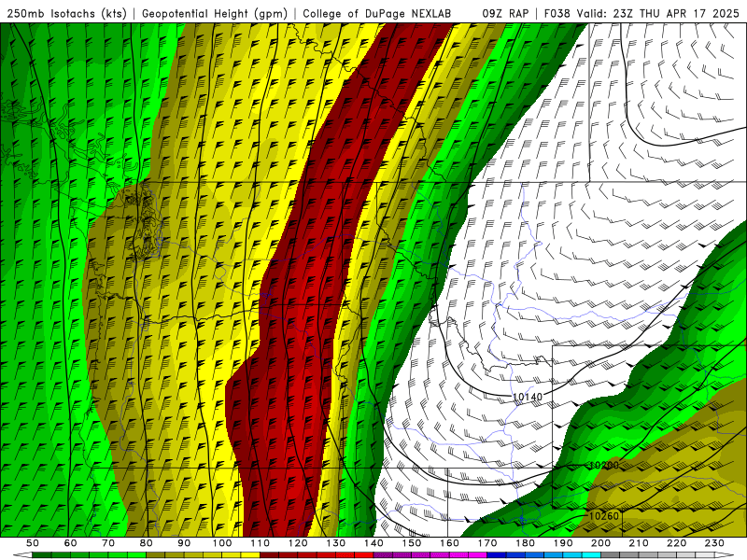Viewport: 747px width, 560px height.
Task: Click the 'College of DuPage NEXLAB' label
Action: [x=377, y=13]
